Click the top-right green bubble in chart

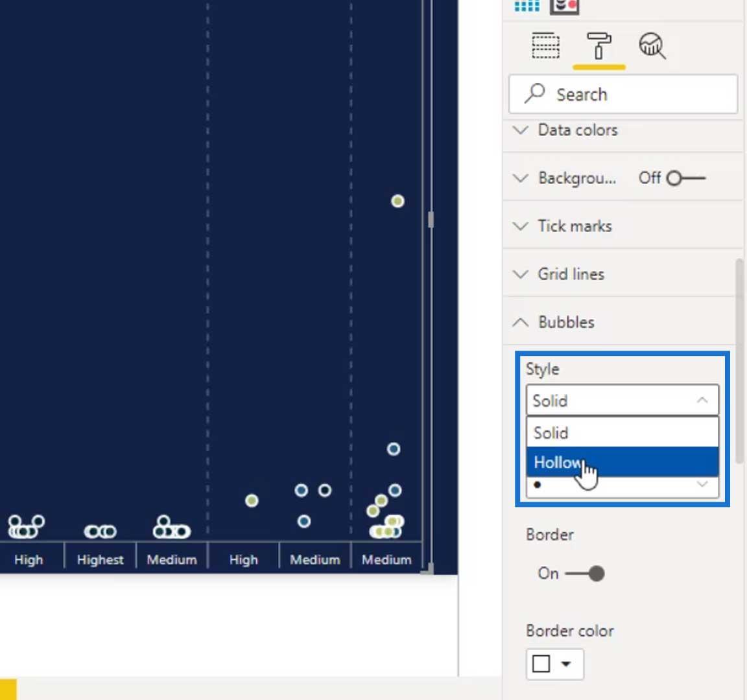click(397, 201)
